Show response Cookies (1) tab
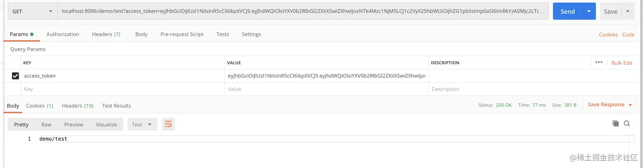Viewport: 644px width, 168px height. [x=40, y=105]
